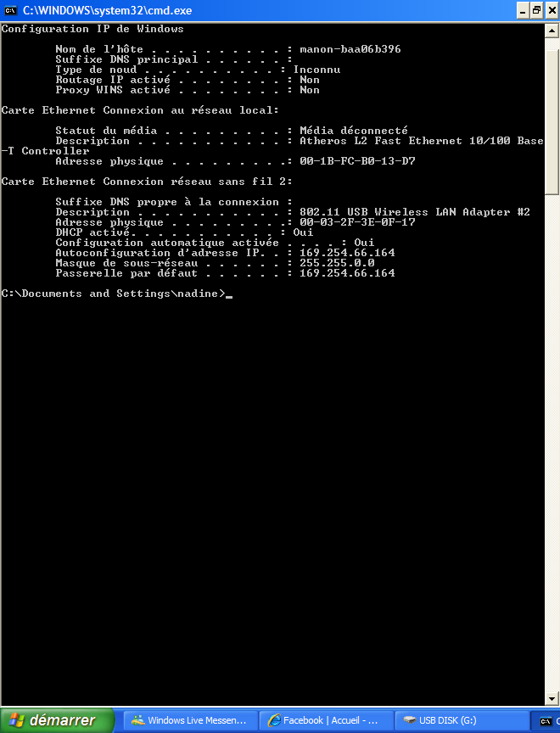Minimize the cmd.exe window
560x733 pixels.
click(523, 10)
